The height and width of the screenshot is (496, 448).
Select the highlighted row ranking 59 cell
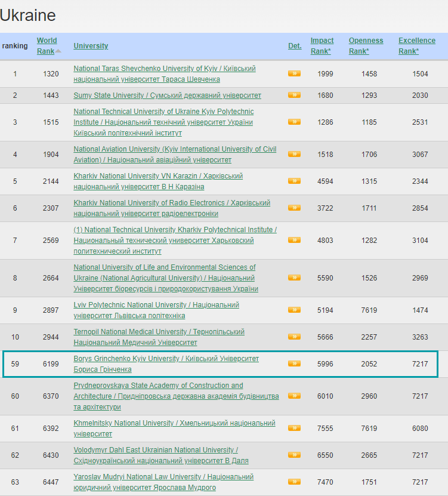click(15, 363)
